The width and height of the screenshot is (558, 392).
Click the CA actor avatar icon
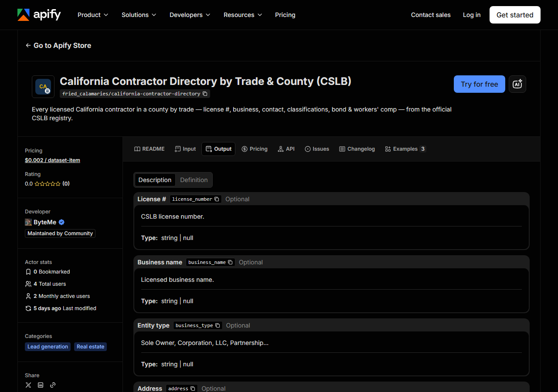(x=43, y=87)
